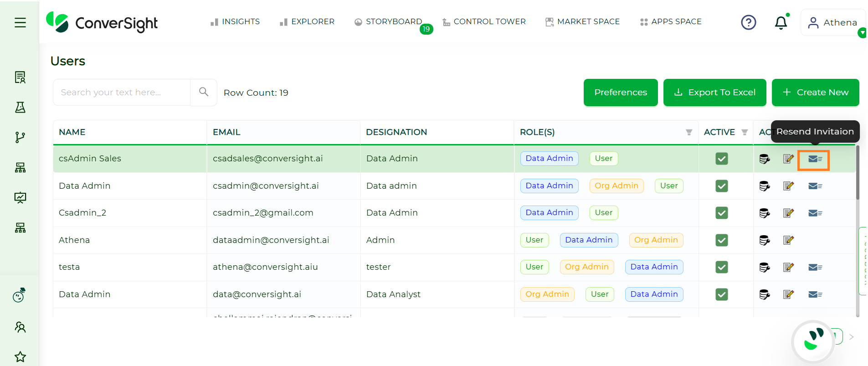Resend invitation to csadsales@conversight.ai
The width and height of the screenshot is (868, 366).
click(x=815, y=159)
